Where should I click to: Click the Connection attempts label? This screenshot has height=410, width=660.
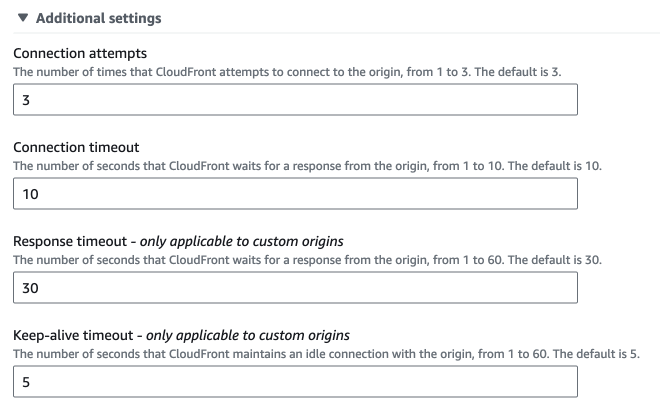tap(78, 53)
